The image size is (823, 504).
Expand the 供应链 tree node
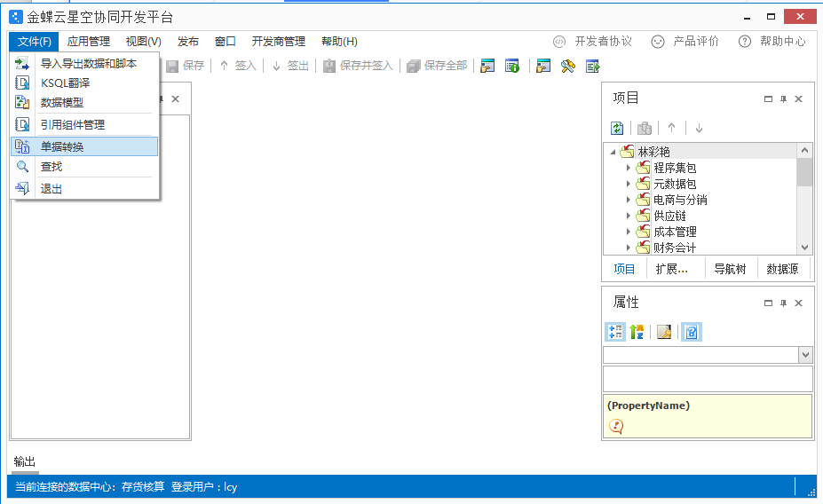point(629,217)
